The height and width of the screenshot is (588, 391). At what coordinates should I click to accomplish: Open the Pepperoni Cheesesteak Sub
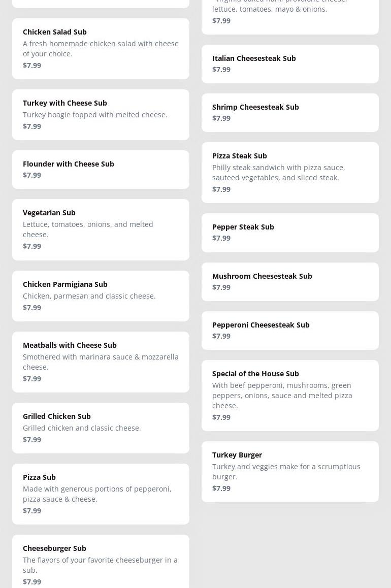pyautogui.click(x=290, y=331)
